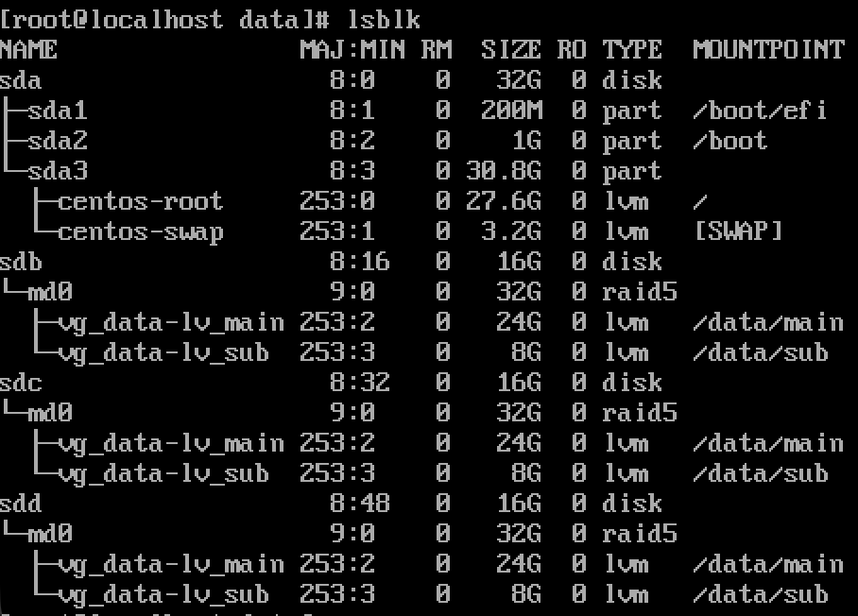The height and width of the screenshot is (616, 858).
Task: Click the [SWAP] mountpoint text
Action: (x=738, y=231)
